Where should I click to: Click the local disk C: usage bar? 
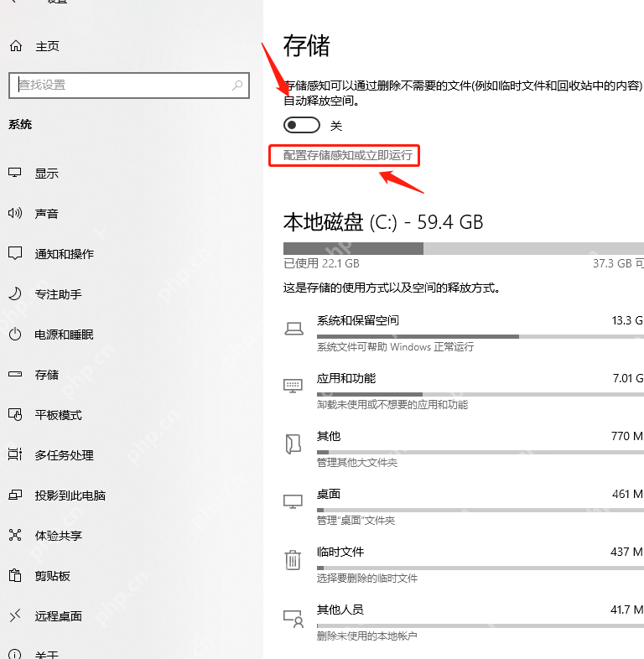[464, 248]
